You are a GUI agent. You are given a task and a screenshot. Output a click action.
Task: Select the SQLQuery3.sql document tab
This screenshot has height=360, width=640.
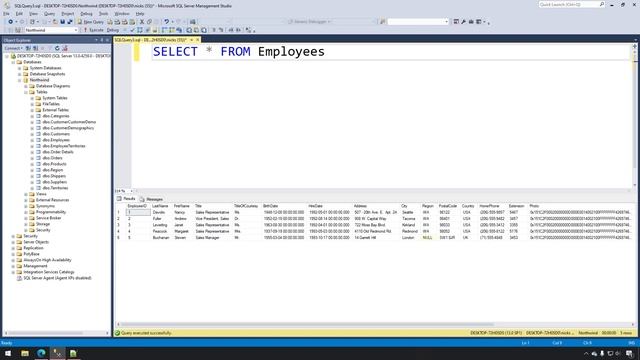150,40
